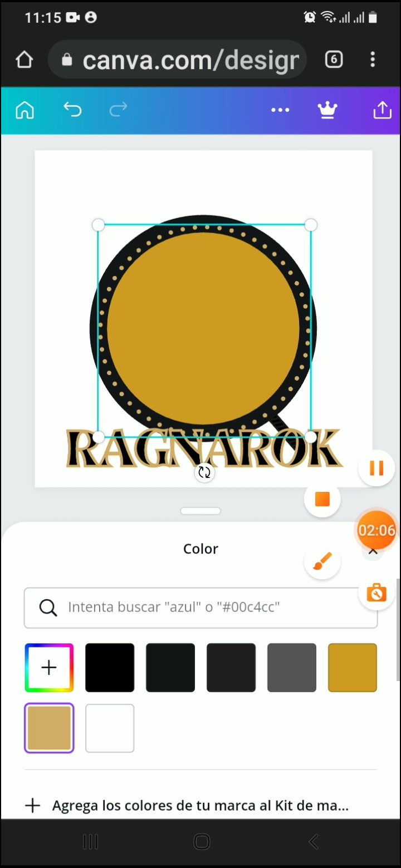This screenshot has height=868, width=401.
Task: Tap the panel drag handle bar
Action: click(x=200, y=511)
